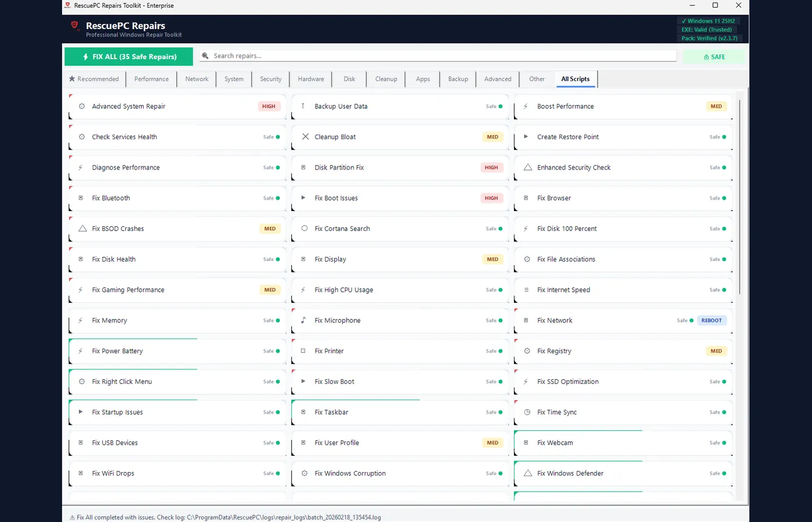The image size is (812, 522).
Task: Open the Network tab
Action: (x=197, y=79)
